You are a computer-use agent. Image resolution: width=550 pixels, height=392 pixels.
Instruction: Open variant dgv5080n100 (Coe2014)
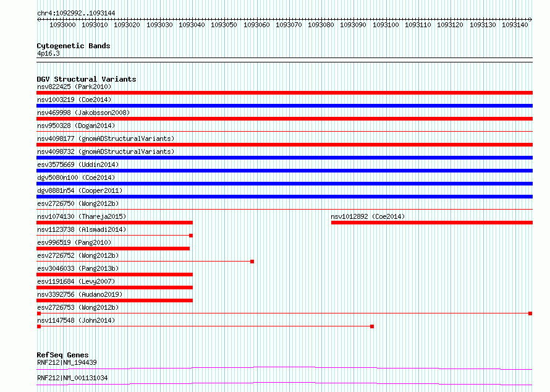[x=76, y=177]
